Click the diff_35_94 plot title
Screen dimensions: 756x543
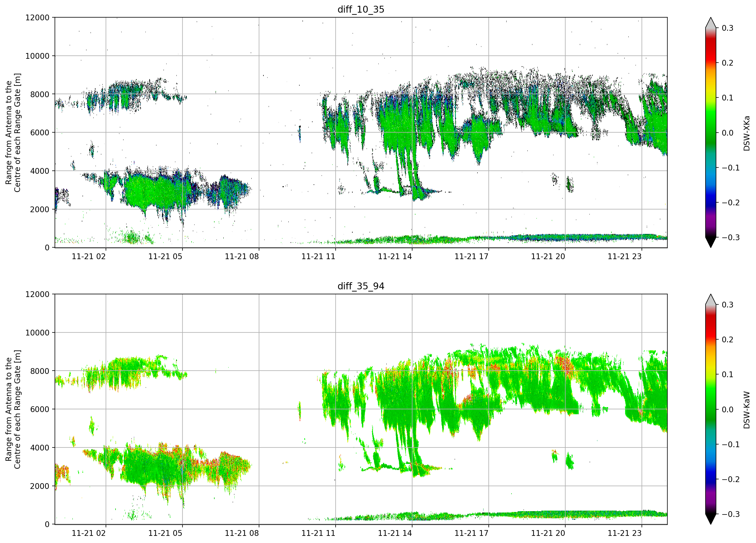[x=361, y=286]
